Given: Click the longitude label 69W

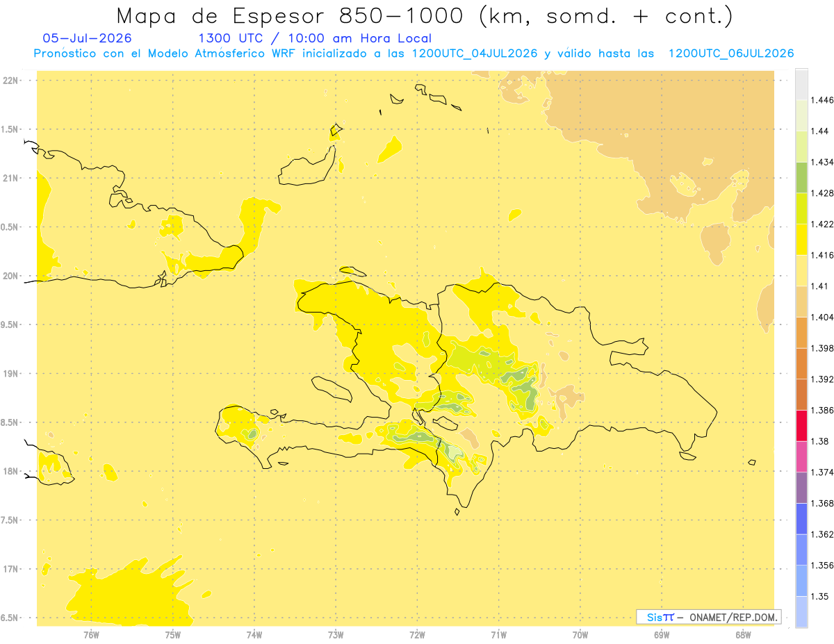Looking at the screenshot, I should tap(662, 634).
